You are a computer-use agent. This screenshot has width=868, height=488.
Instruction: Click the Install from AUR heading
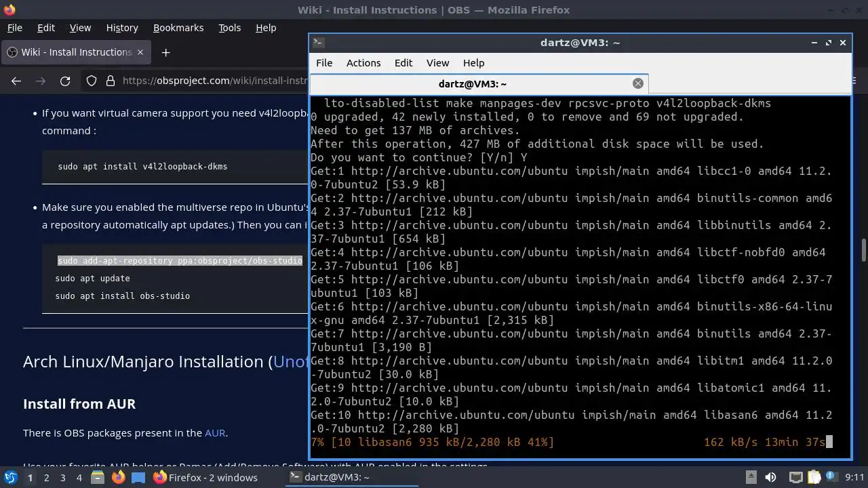(x=79, y=403)
